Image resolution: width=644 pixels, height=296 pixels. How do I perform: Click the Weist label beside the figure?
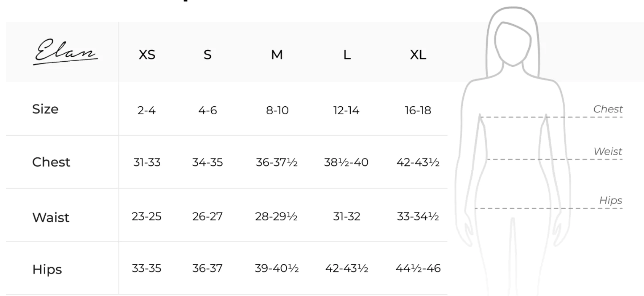(x=608, y=151)
